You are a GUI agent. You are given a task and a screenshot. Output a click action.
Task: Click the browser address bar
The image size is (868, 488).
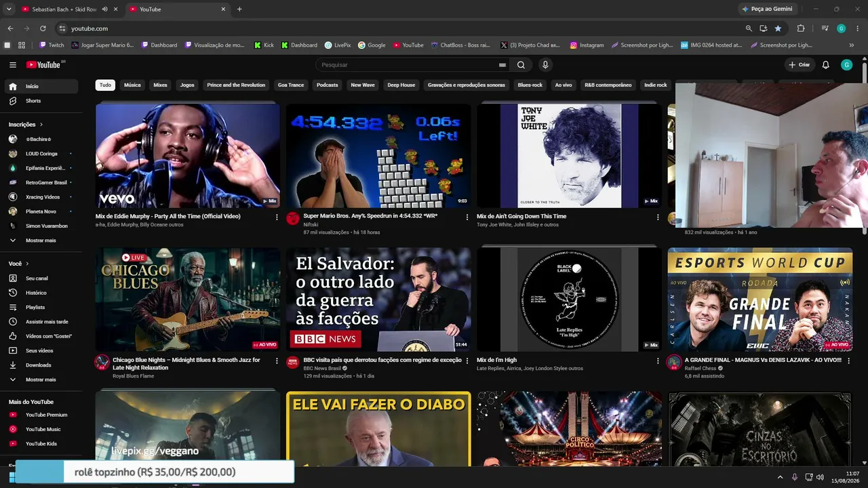400,28
